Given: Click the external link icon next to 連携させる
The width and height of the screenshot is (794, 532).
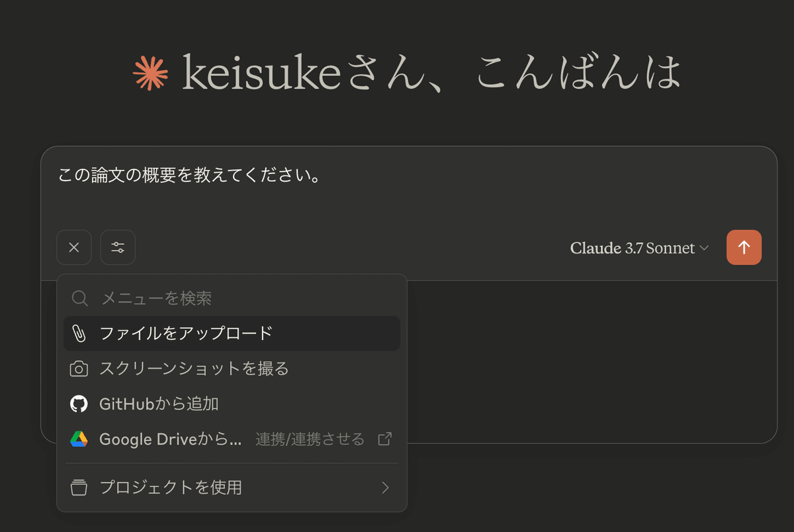Looking at the screenshot, I should point(384,439).
